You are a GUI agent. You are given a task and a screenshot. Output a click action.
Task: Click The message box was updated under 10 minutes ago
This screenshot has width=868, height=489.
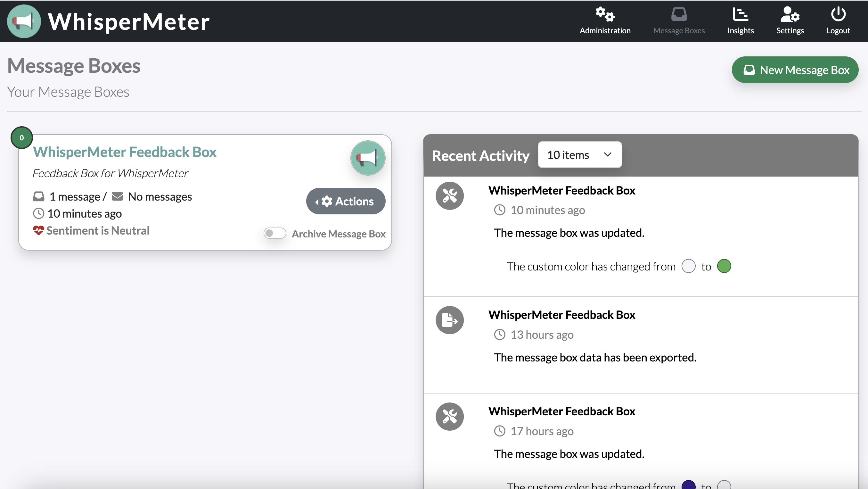569,233
